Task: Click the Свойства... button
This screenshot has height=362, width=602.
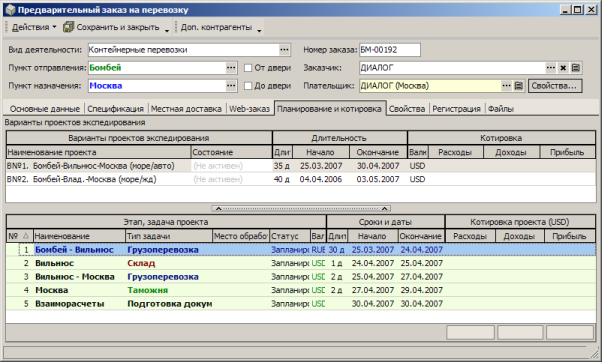Action: [x=555, y=86]
